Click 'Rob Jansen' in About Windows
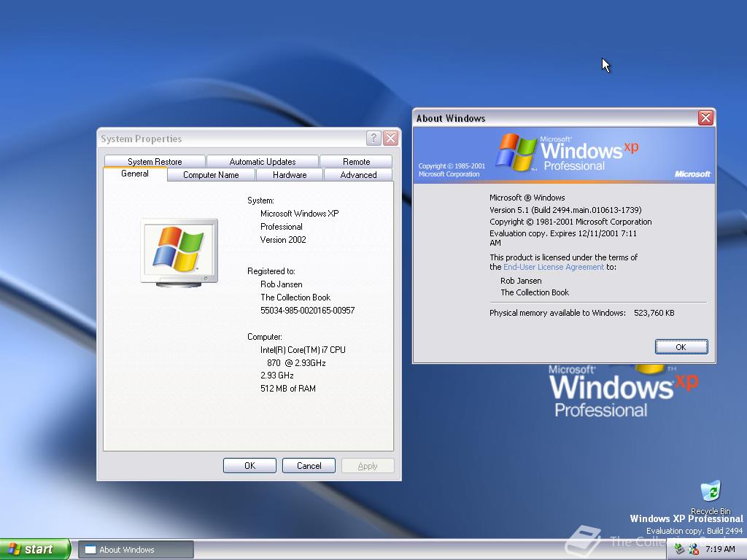 (521, 281)
